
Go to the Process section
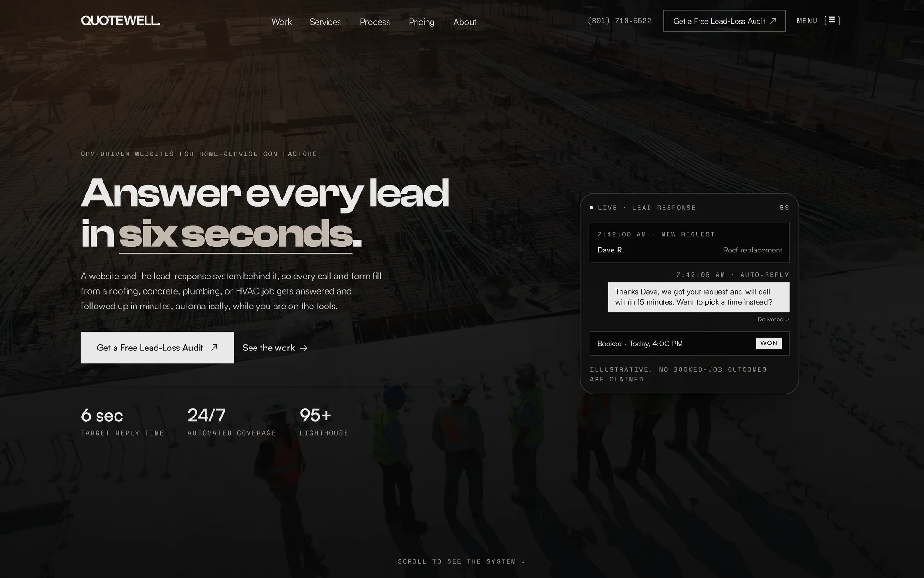click(x=375, y=22)
